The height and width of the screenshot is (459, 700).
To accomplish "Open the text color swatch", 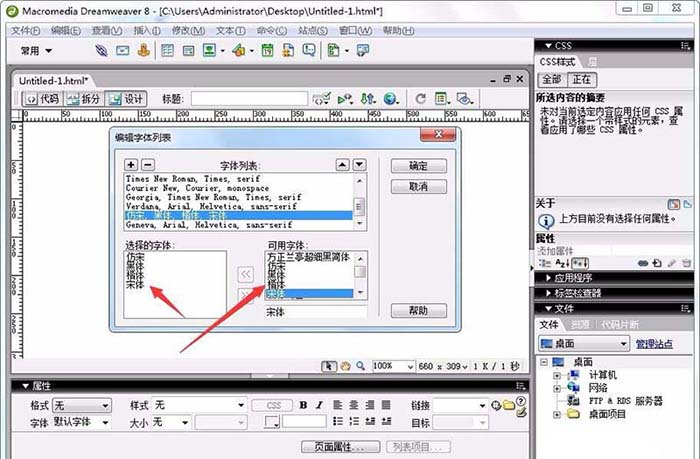I will point(272,421).
